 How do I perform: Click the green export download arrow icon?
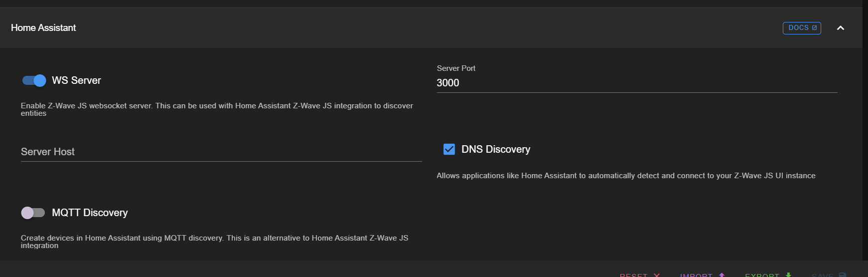coord(788,275)
